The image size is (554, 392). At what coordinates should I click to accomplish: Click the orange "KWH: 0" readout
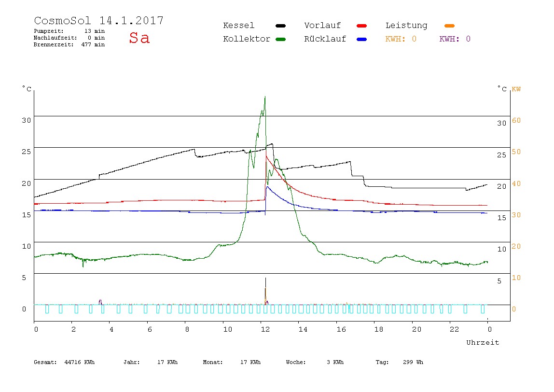coord(401,39)
